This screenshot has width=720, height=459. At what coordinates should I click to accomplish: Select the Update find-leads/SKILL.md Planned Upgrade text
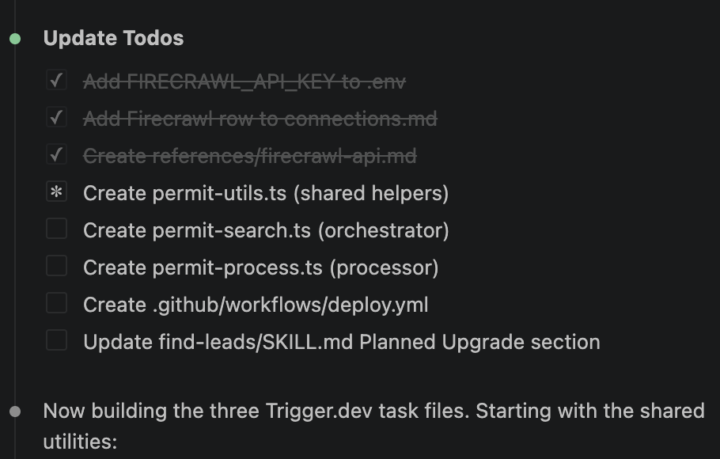click(x=342, y=342)
